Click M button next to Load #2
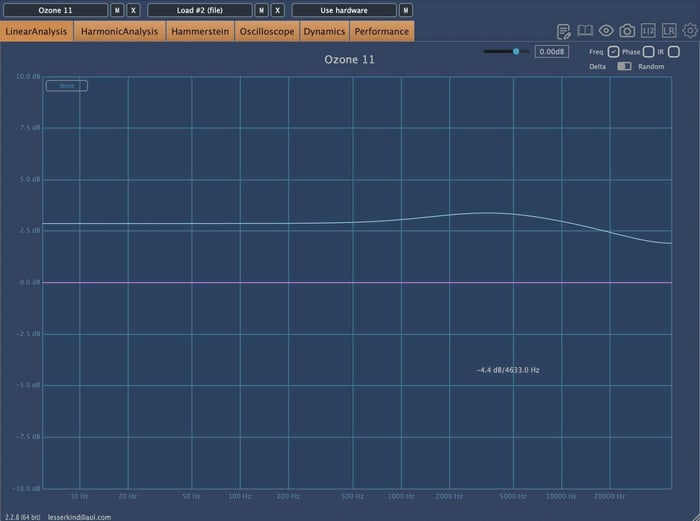 coord(261,10)
